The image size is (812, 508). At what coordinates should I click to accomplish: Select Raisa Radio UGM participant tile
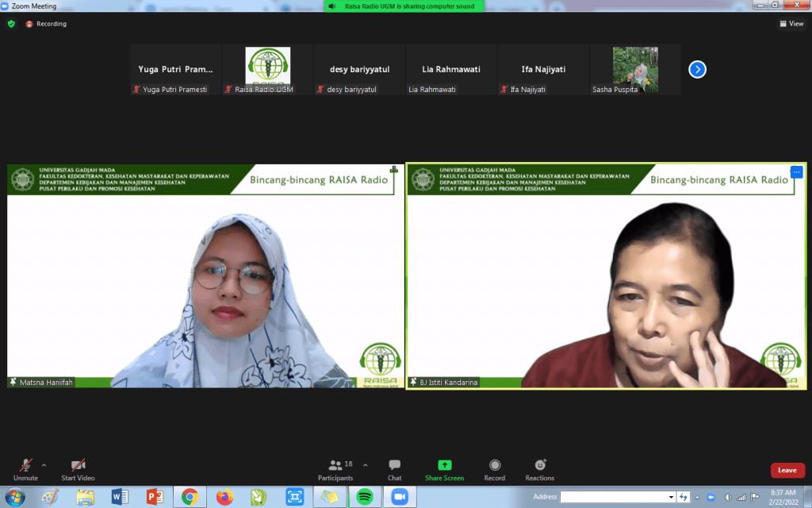268,70
